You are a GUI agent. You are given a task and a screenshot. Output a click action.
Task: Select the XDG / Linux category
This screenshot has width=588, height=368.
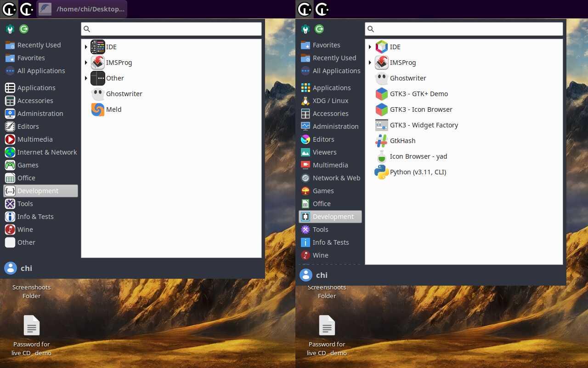330,101
